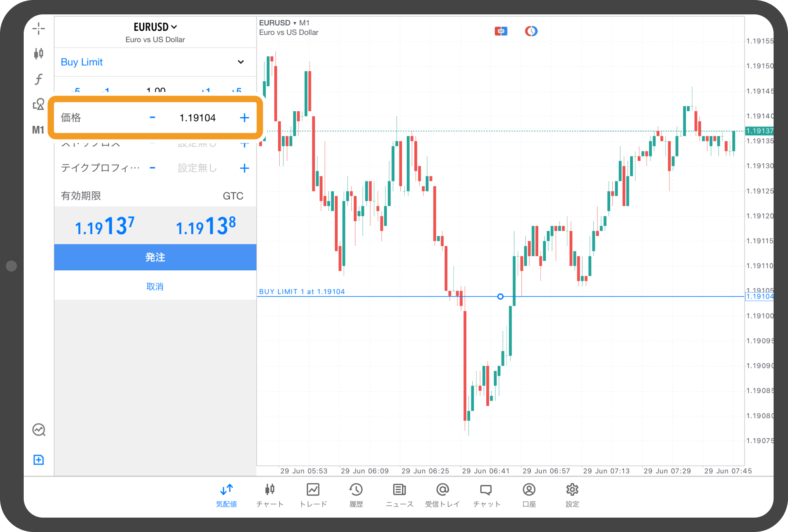Image resolution: width=788 pixels, height=532 pixels.
Task: Select the crosshair tool icon
Action: pyautogui.click(x=39, y=29)
